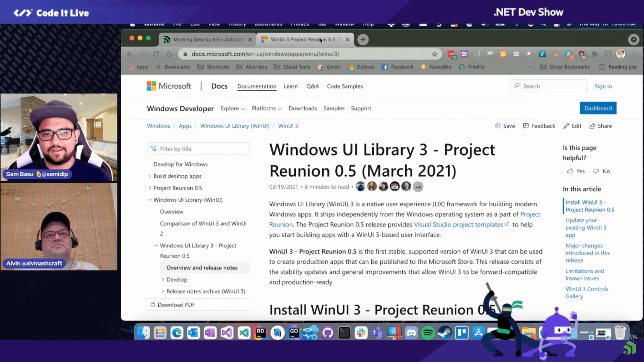Image resolution: width=644 pixels, height=362 pixels.
Task: Open the Feedback option
Action: coord(539,126)
